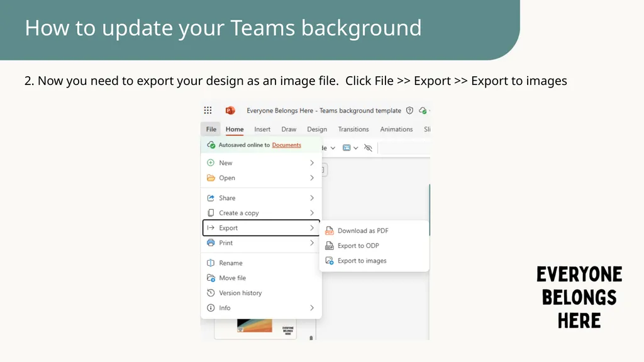This screenshot has width=644, height=362.
Task: Switch to the Animations tab
Action: [x=396, y=129]
